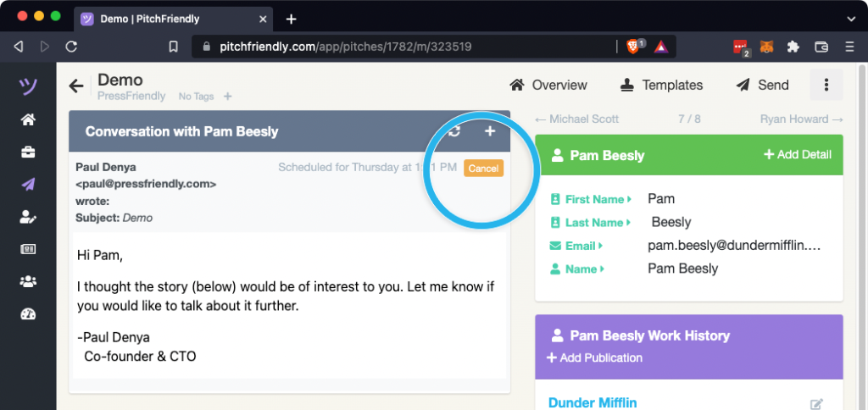Open the three-dot more options menu

click(826, 85)
